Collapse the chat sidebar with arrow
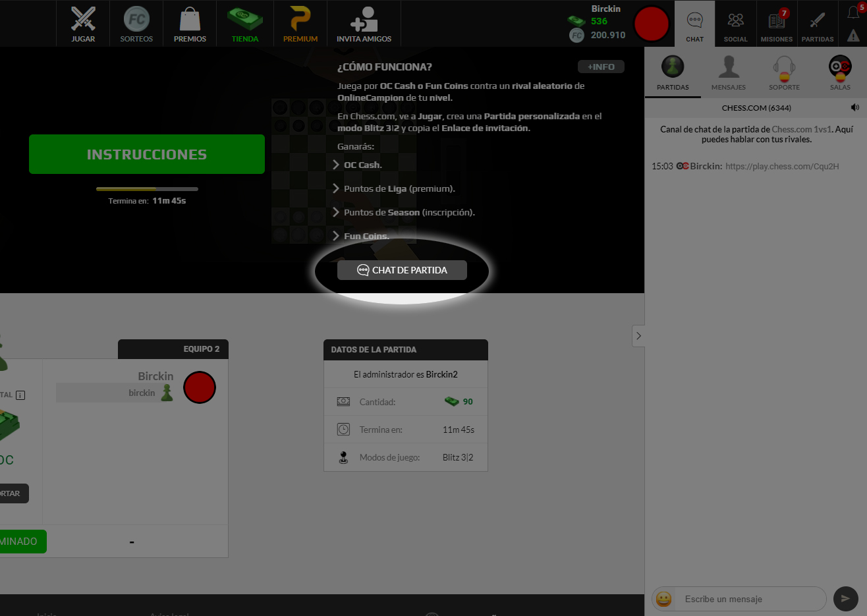The width and height of the screenshot is (867, 616). point(638,336)
